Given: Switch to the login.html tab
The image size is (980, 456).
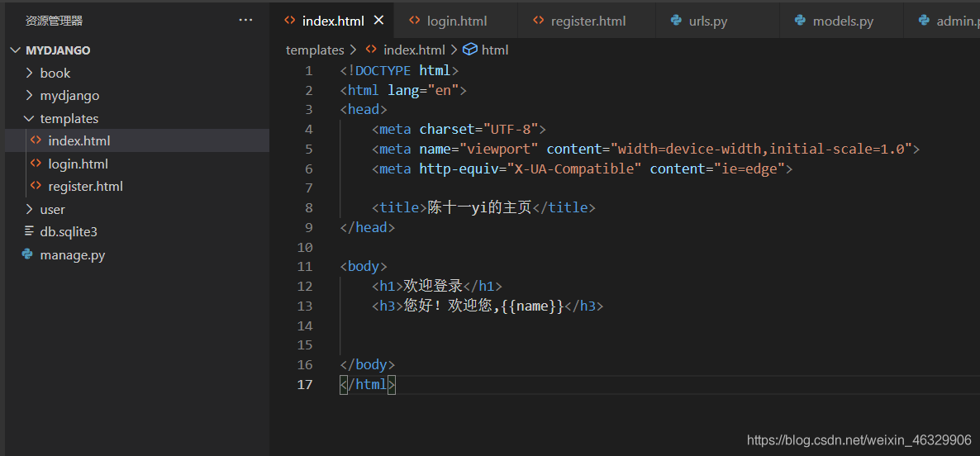Looking at the screenshot, I should (456, 21).
